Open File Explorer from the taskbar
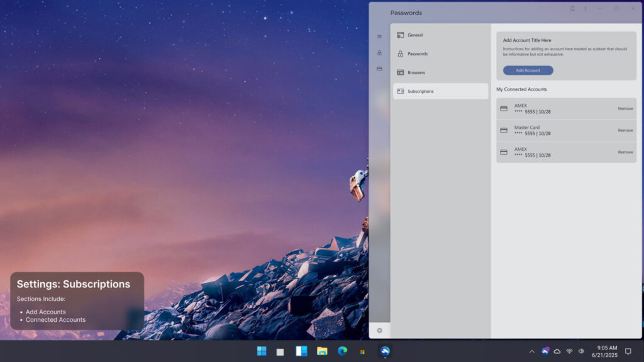The image size is (644, 362). (322, 352)
